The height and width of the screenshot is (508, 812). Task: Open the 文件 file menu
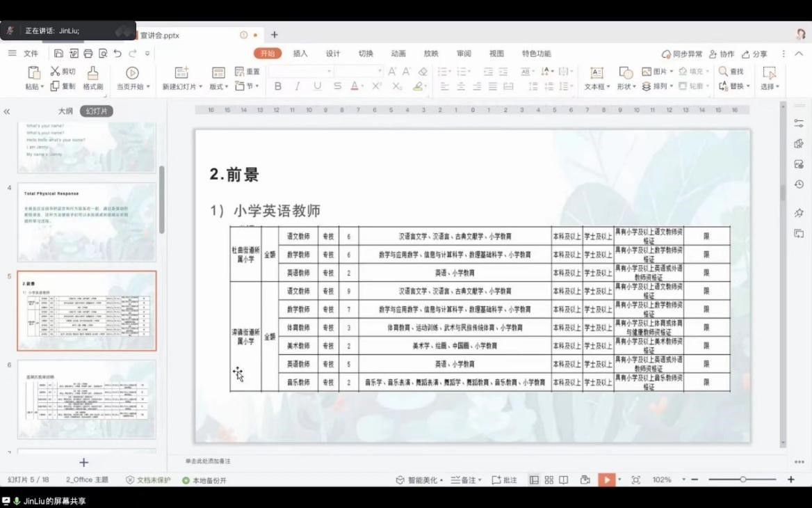[x=31, y=54]
